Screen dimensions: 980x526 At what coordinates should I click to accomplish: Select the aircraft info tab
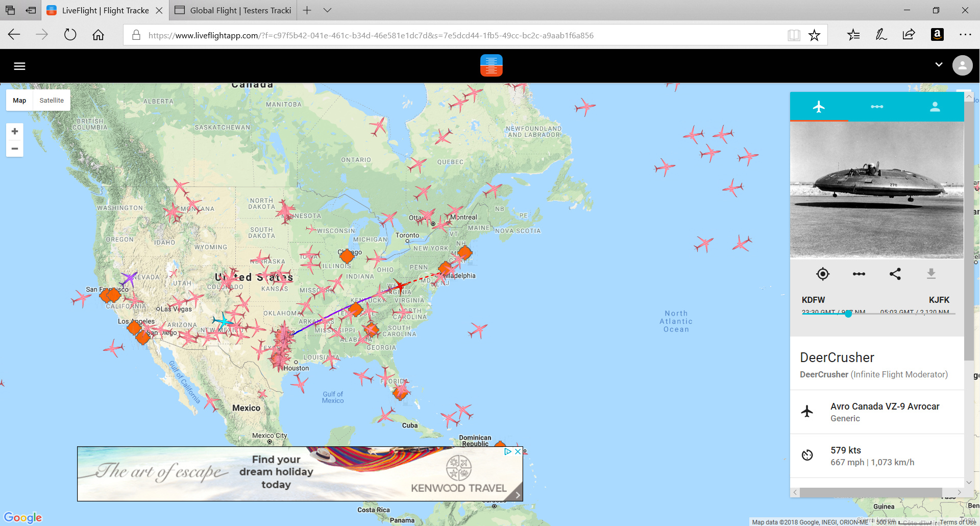click(x=819, y=107)
